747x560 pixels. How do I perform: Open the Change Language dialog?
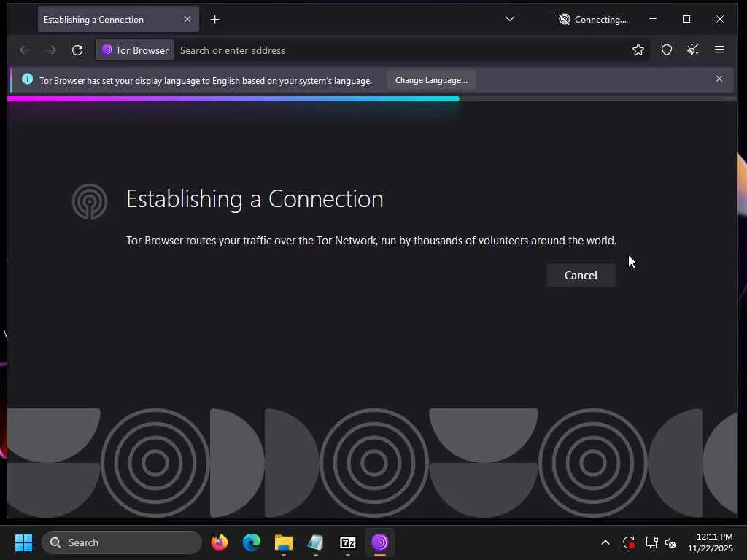click(431, 80)
